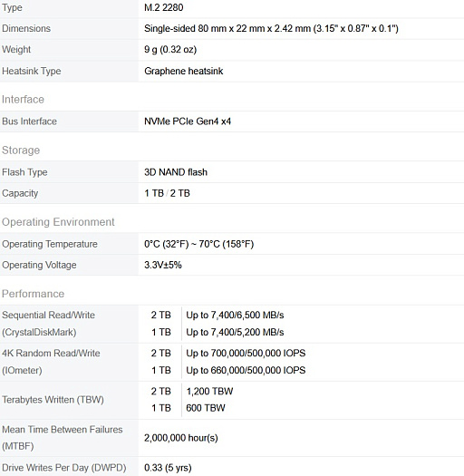Select the '3D NAND flash' value
This screenshot has height=476, width=464.
click(176, 172)
